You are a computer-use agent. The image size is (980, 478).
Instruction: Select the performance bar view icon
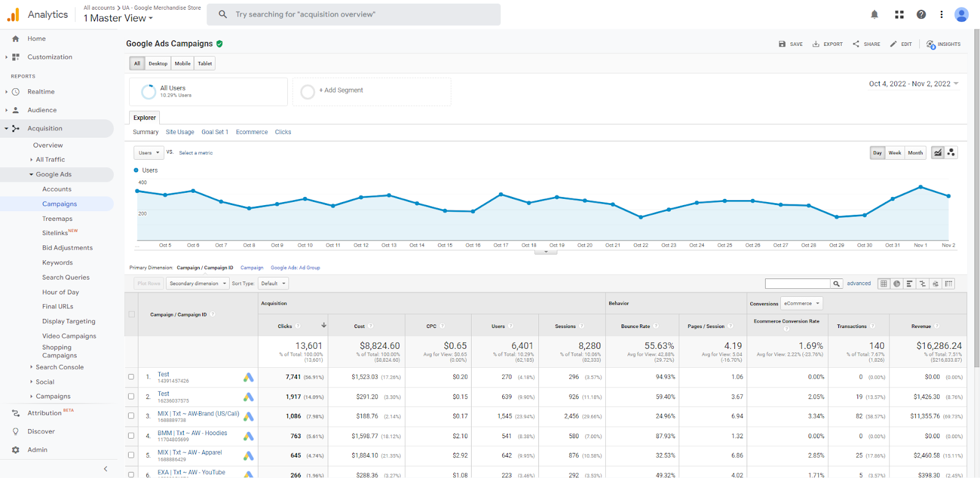(x=910, y=283)
